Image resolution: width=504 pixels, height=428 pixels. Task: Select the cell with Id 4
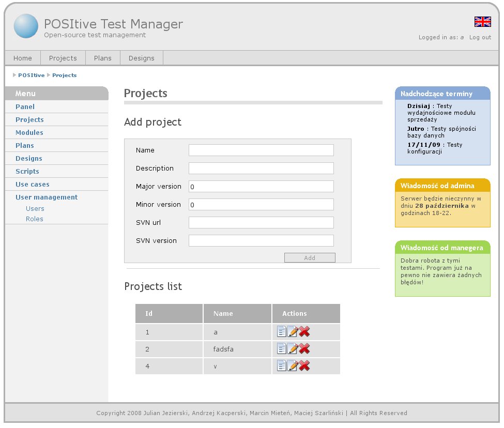(x=169, y=366)
